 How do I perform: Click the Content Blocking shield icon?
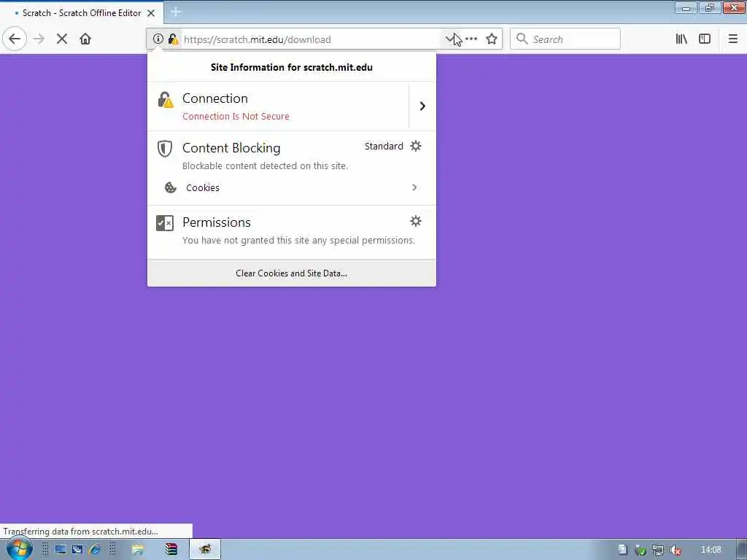coord(165,149)
